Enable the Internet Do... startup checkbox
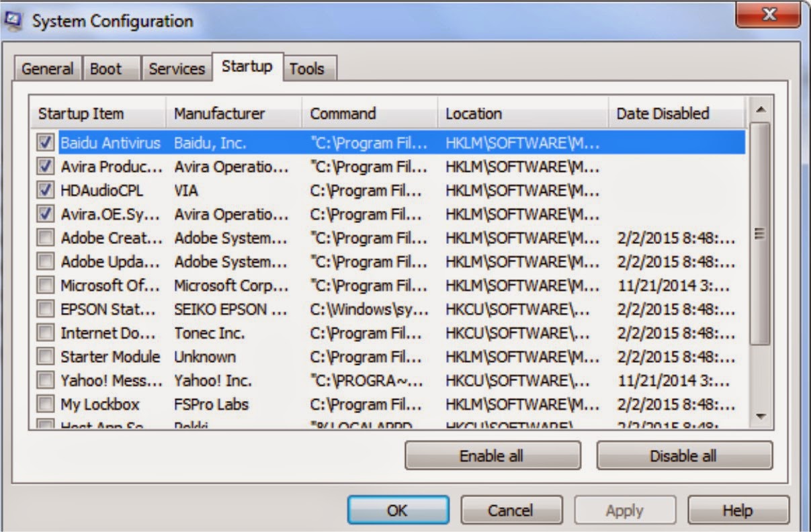The image size is (811, 532). (x=46, y=333)
